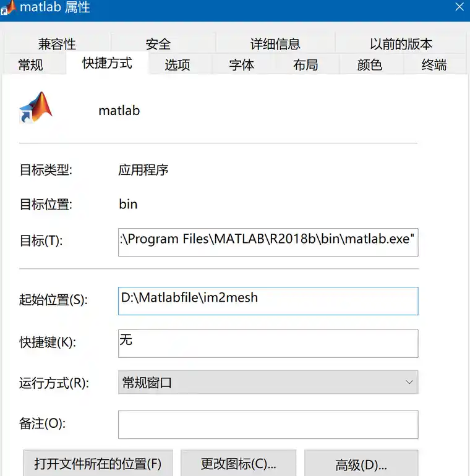Open the 详细信息 tab
470x476 pixels.
click(275, 43)
